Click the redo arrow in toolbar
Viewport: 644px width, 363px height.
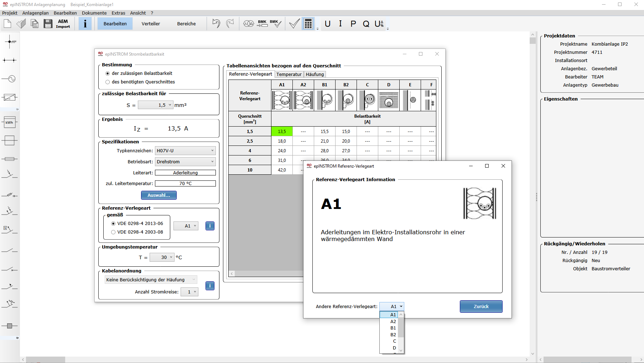click(230, 24)
